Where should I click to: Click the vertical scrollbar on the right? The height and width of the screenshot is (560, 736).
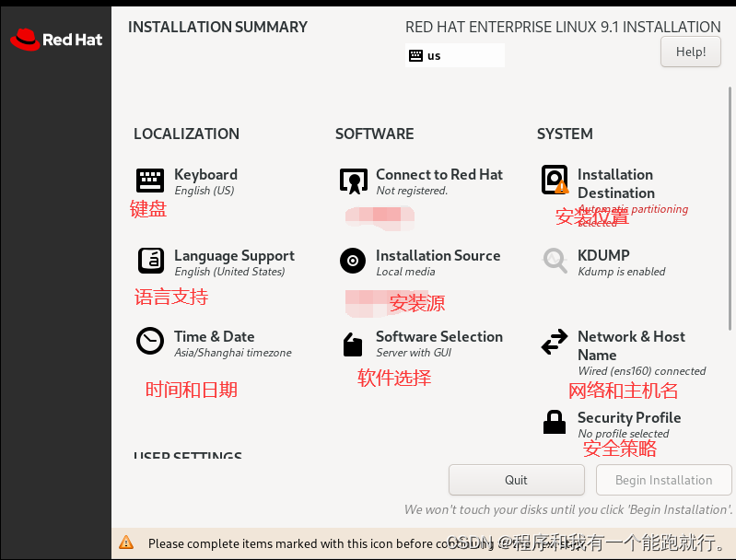pos(730,208)
